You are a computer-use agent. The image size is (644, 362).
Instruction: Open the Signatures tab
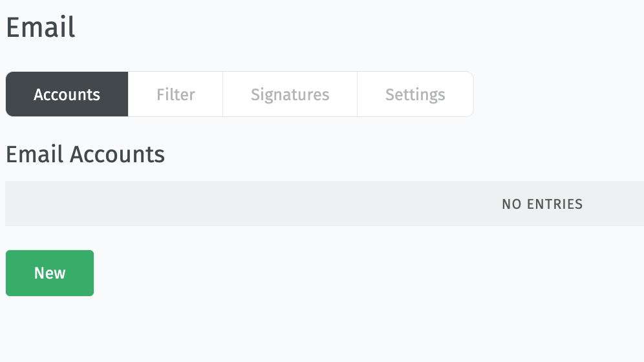coord(290,94)
